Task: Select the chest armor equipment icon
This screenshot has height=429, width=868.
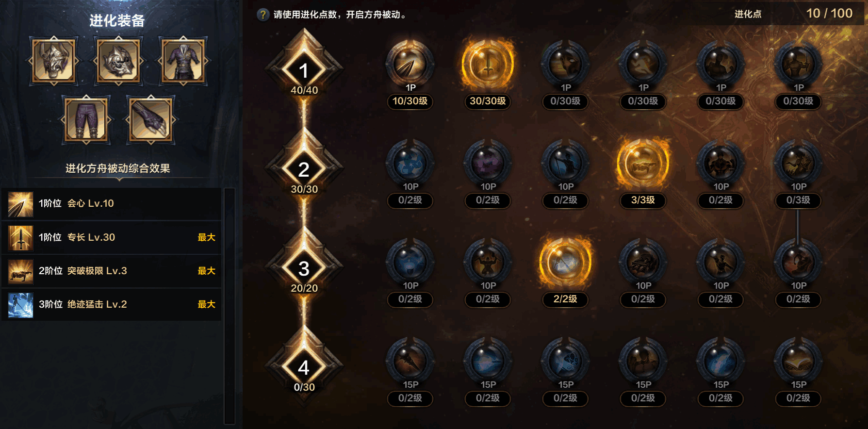Action: 183,61
